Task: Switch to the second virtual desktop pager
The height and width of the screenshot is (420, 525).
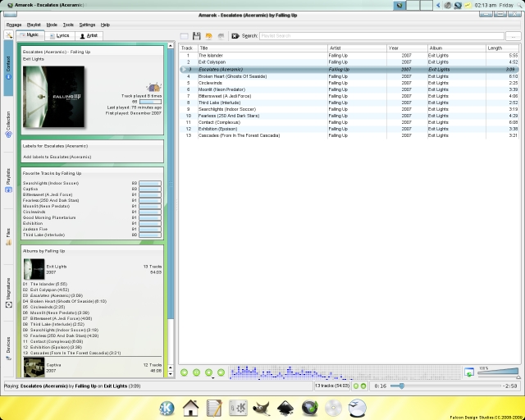Action: [413, 6]
